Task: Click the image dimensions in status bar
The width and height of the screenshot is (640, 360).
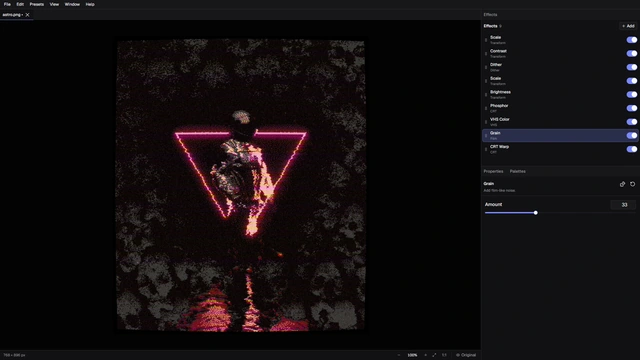Action: (x=14, y=355)
